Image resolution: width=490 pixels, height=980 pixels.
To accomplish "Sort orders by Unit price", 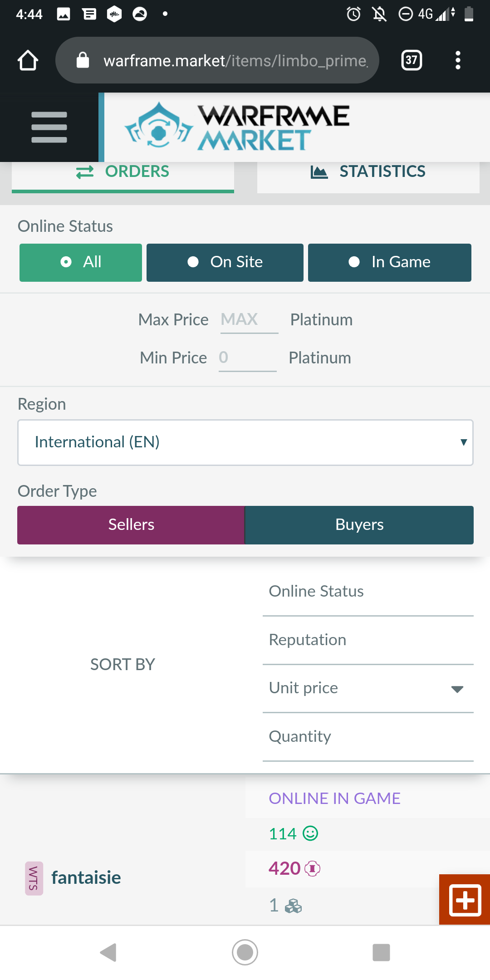I will pyautogui.click(x=368, y=688).
